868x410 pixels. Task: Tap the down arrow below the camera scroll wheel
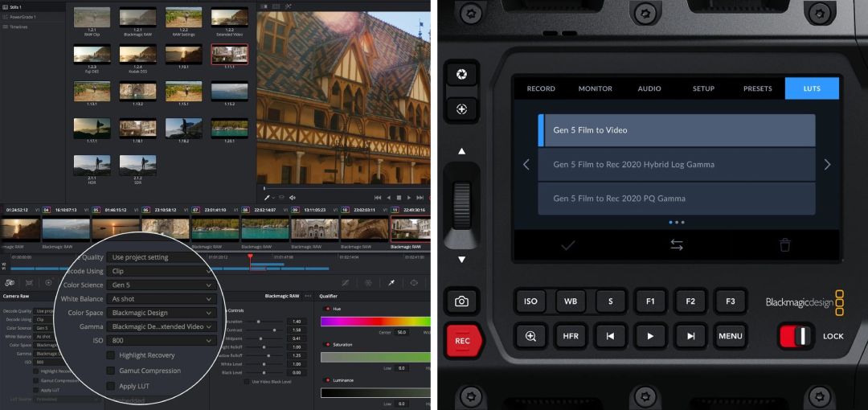tap(461, 260)
